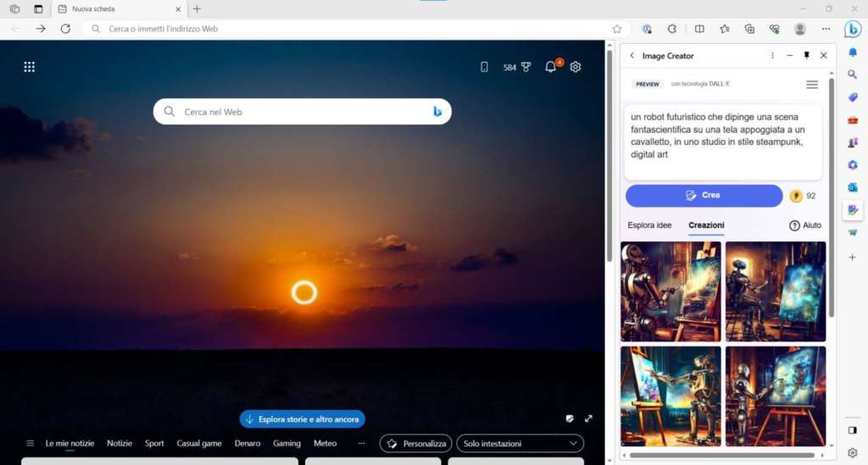Open the Bing Copilot sidebar icon

coord(853,29)
